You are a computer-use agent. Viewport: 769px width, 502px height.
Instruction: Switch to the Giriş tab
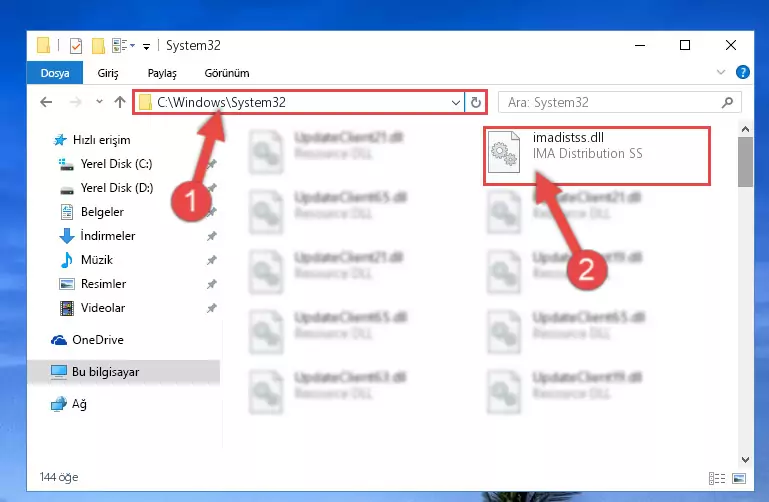pyautogui.click(x=107, y=73)
